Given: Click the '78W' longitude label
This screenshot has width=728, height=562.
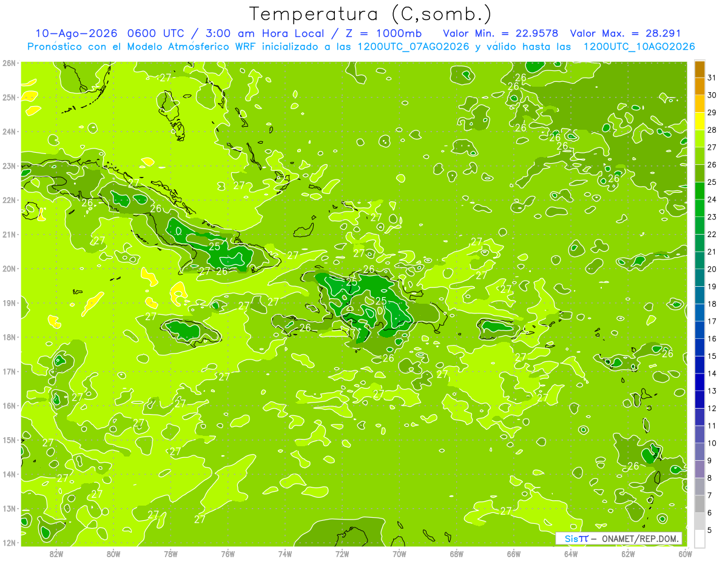Looking at the screenshot, I should (x=171, y=554).
